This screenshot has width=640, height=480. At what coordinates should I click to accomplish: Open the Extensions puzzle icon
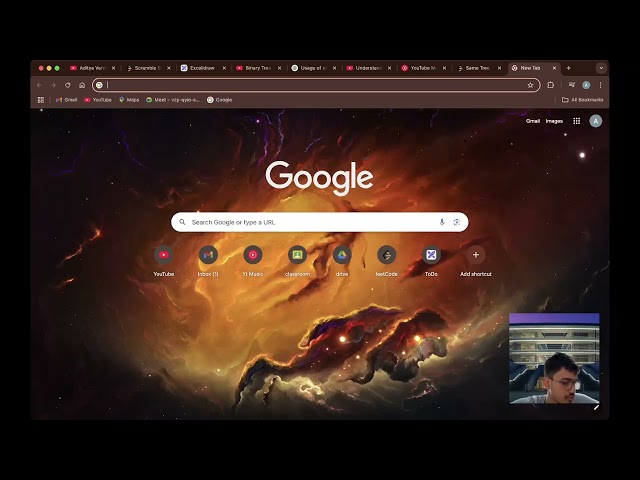click(x=551, y=85)
